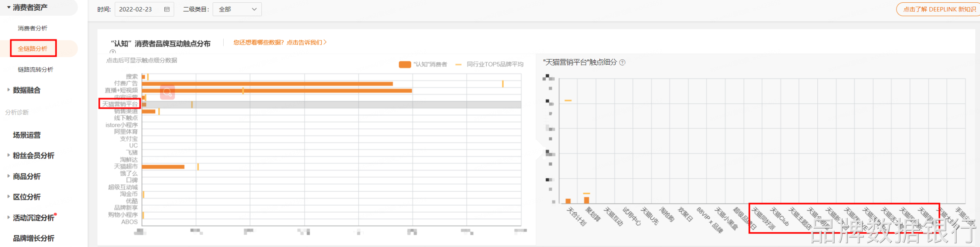The image size is (980, 247).
Task: Click the 淘抢购 axis label
Action: click(667, 214)
